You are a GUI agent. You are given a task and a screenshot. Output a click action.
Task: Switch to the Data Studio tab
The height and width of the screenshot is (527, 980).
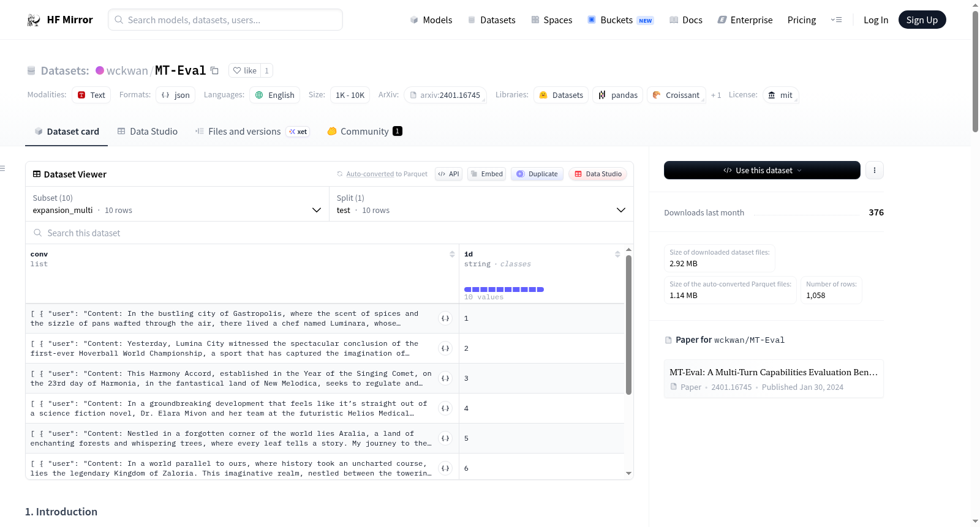coord(148,131)
